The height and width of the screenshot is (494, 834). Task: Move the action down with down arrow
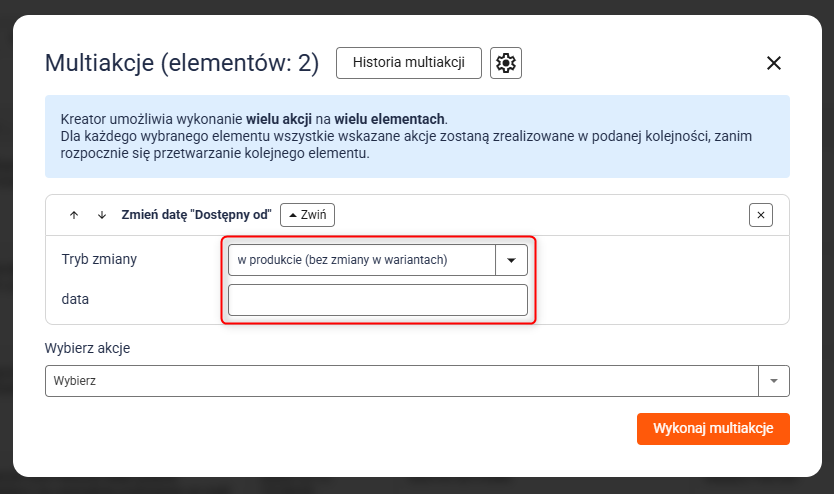pos(101,215)
